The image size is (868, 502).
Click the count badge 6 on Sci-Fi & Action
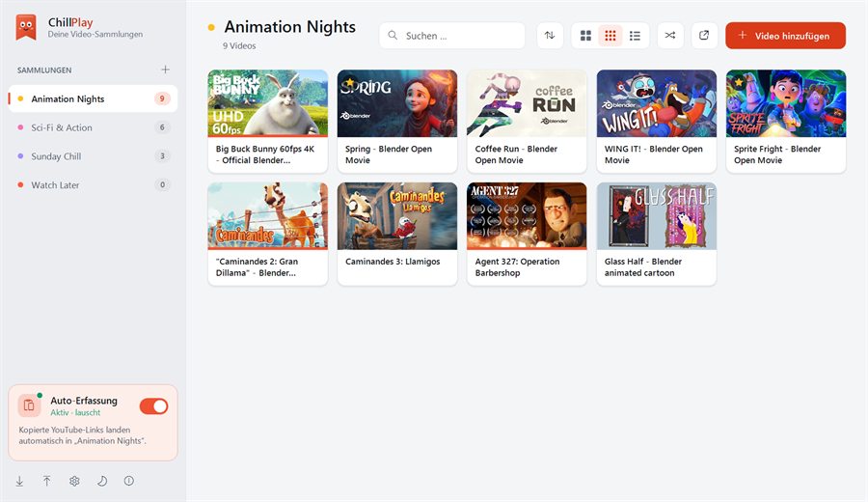tap(162, 127)
